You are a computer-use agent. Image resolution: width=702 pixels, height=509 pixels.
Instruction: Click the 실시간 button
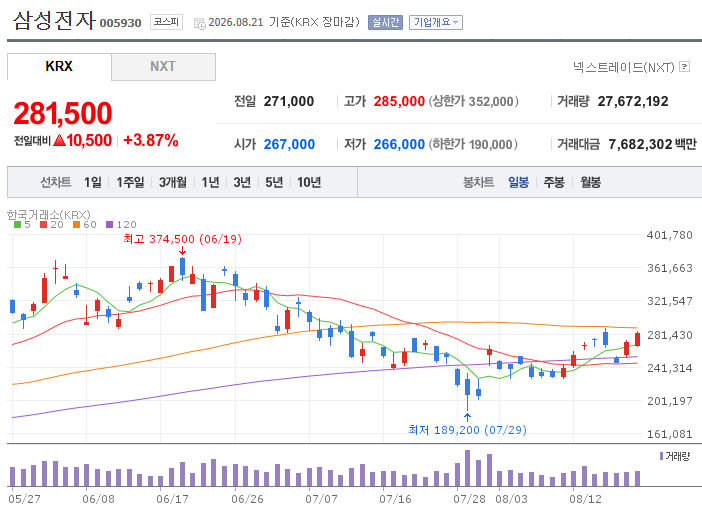click(385, 22)
